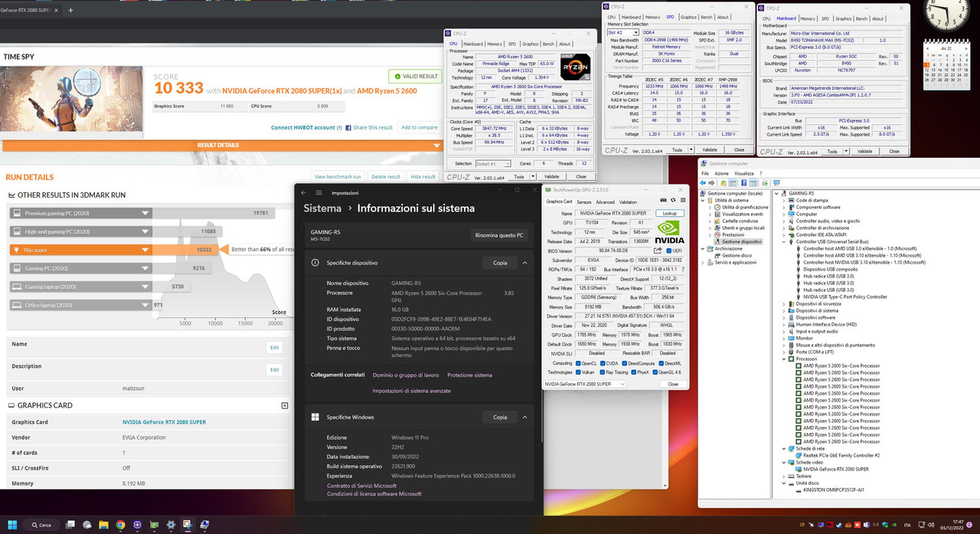Toggle the UEFI checkbox in GPU-Z

point(668,251)
